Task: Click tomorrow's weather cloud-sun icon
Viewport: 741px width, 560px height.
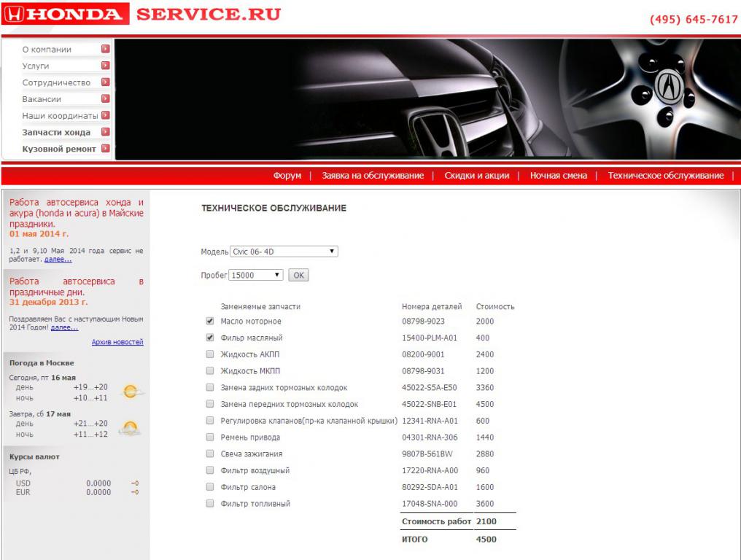Action: [x=130, y=429]
